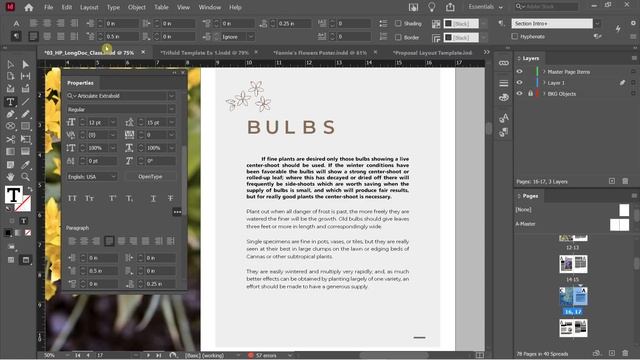Viewport: 640px width, 360px height.
Task: Expand the BKG Objects layer
Action: pyautogui.click(x=544, y=93)
